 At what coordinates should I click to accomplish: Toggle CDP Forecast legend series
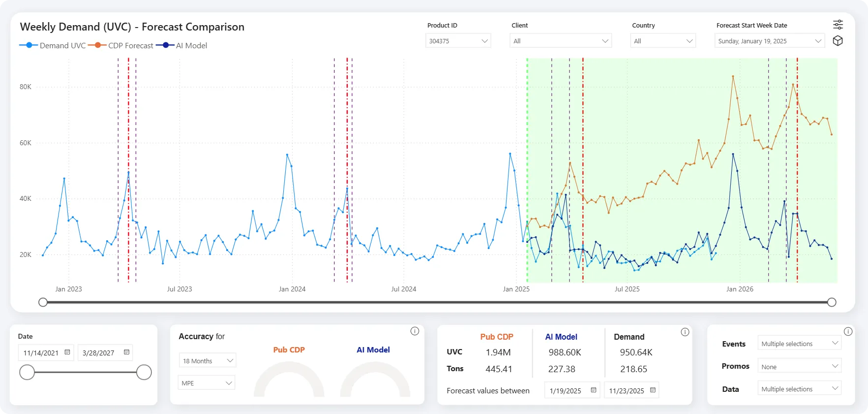121,45
